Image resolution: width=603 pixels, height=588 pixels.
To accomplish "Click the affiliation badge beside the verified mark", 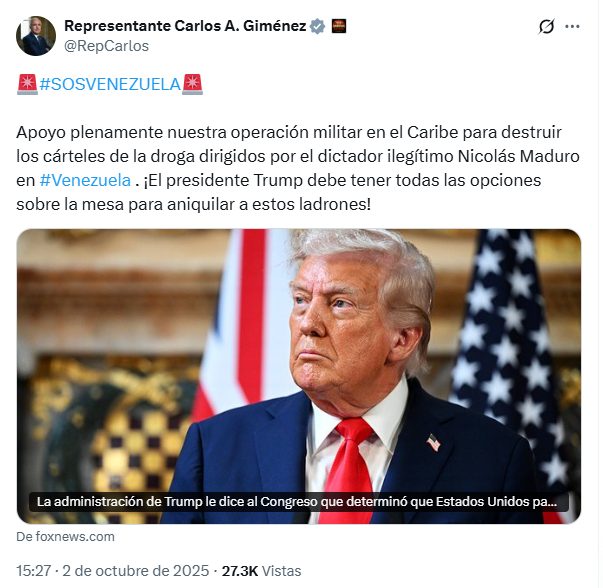I will (339, 26).
